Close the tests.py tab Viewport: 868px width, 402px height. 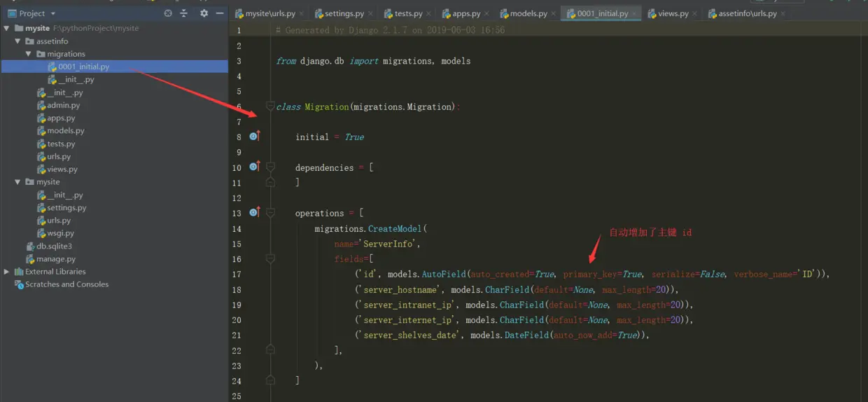[x=429, y=13]
